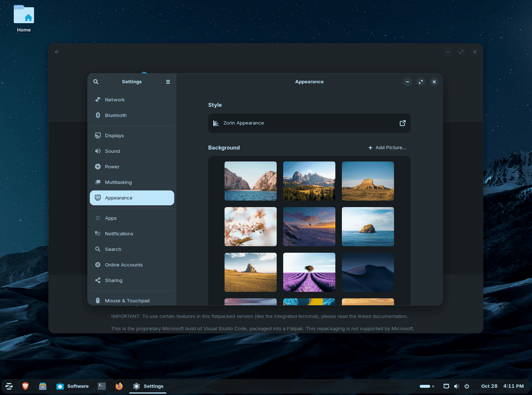This screenshot has width=532, height=395.
Task: Click the Online Accounts icon
Action: click(x=97, y=265)
